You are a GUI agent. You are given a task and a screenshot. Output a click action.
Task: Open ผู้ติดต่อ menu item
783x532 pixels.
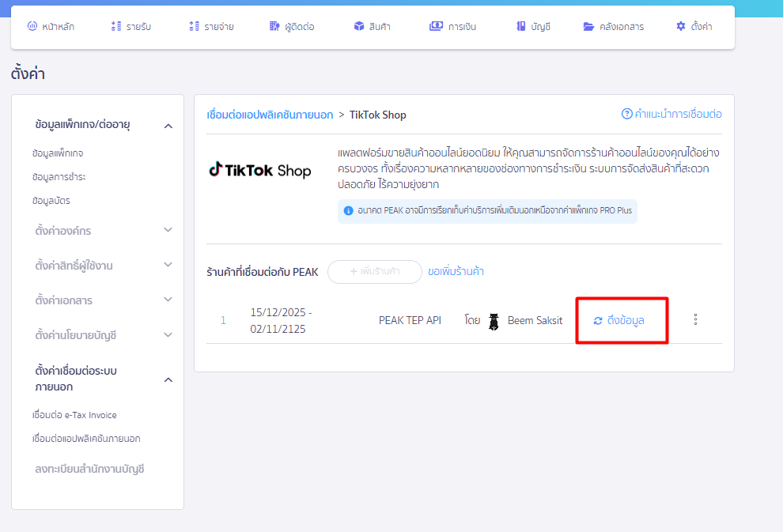[x=292, y=26]
